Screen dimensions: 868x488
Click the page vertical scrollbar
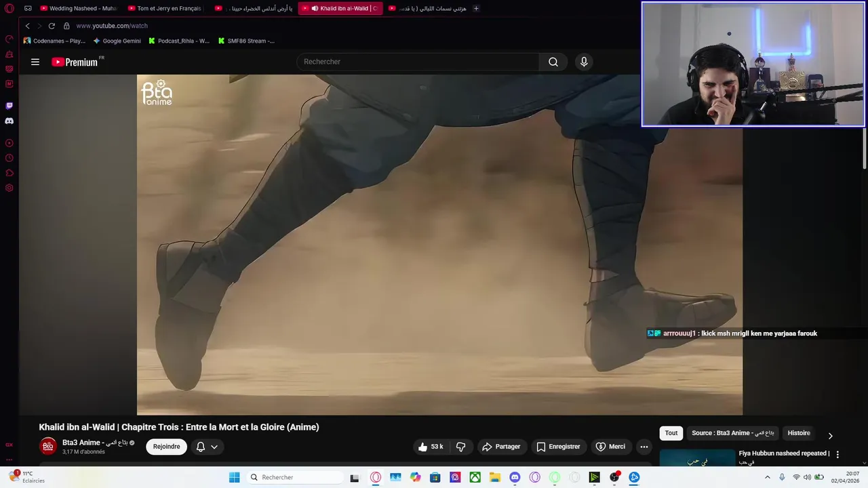coord(865,148)
